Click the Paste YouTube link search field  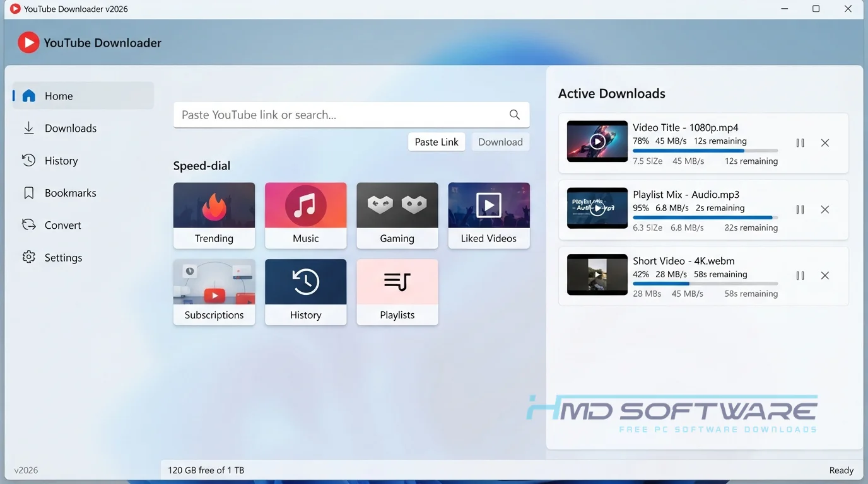pyautogui.click(x=351, y=115)
